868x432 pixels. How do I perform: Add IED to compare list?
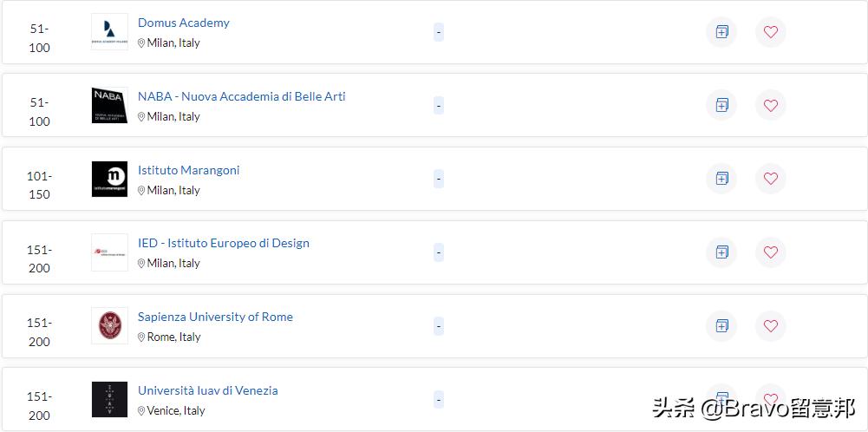point(721,252)
